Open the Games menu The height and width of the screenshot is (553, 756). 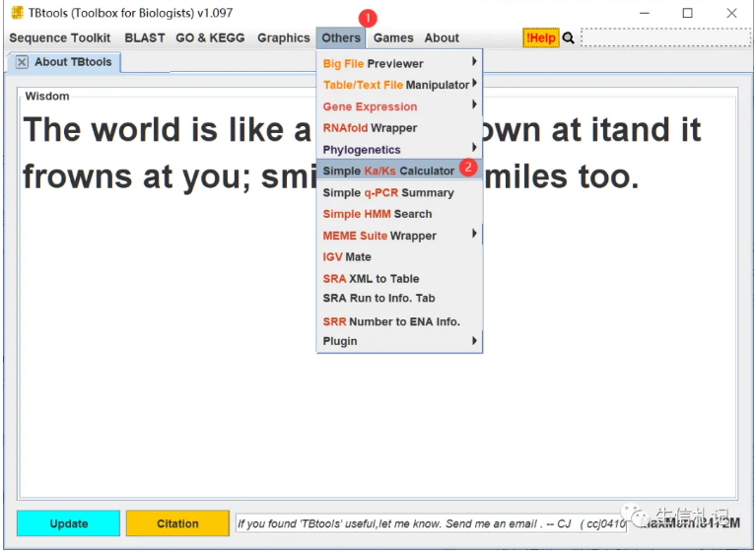[x=393, y=38]
